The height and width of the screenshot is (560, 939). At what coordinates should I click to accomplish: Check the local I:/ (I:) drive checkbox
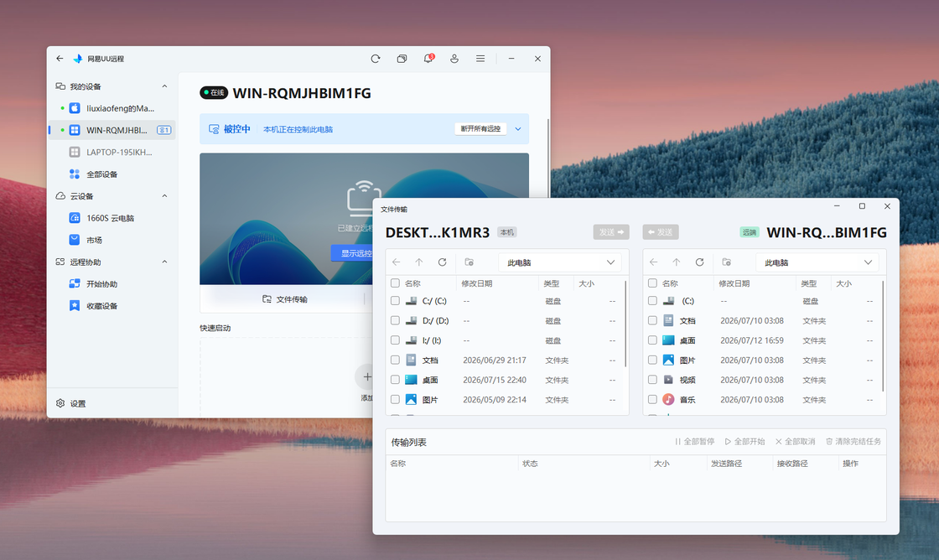coord(395,340)
